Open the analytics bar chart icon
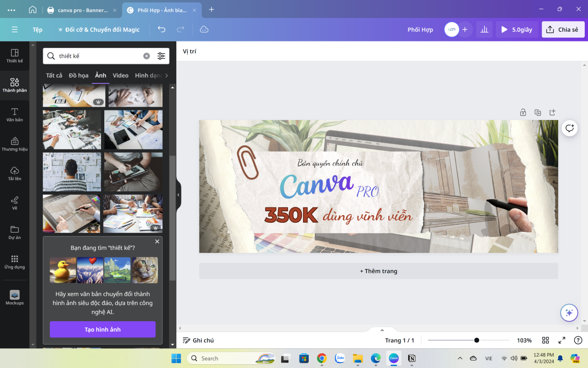Screen dimensions: 588x368 484,29
